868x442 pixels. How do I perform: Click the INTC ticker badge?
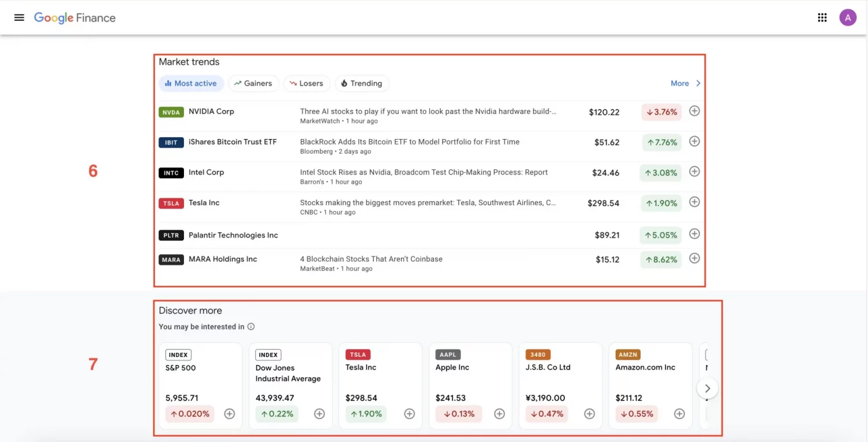point(171,173)
